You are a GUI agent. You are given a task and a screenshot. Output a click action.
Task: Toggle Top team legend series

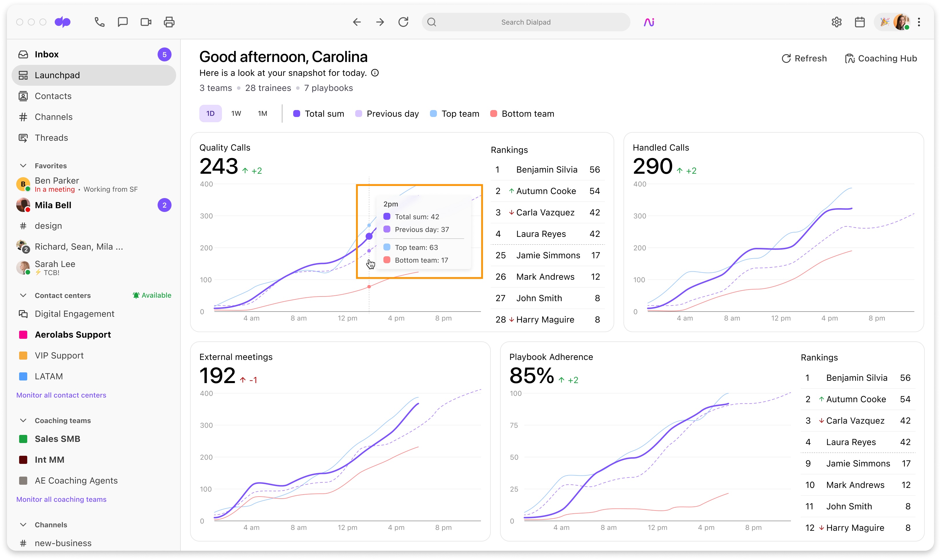click(455, 114)
